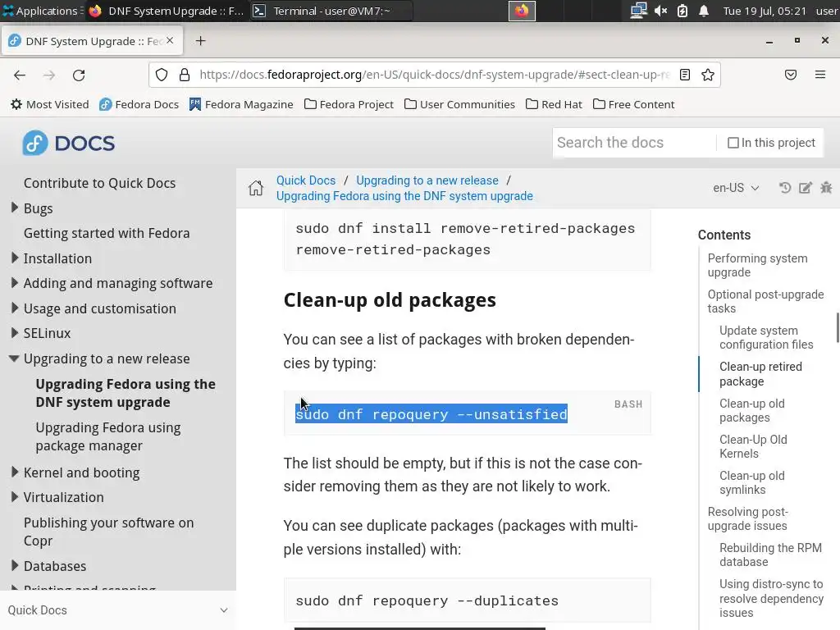
Task: Open Most Visited bookmarks item
Action: coord(50,104)
